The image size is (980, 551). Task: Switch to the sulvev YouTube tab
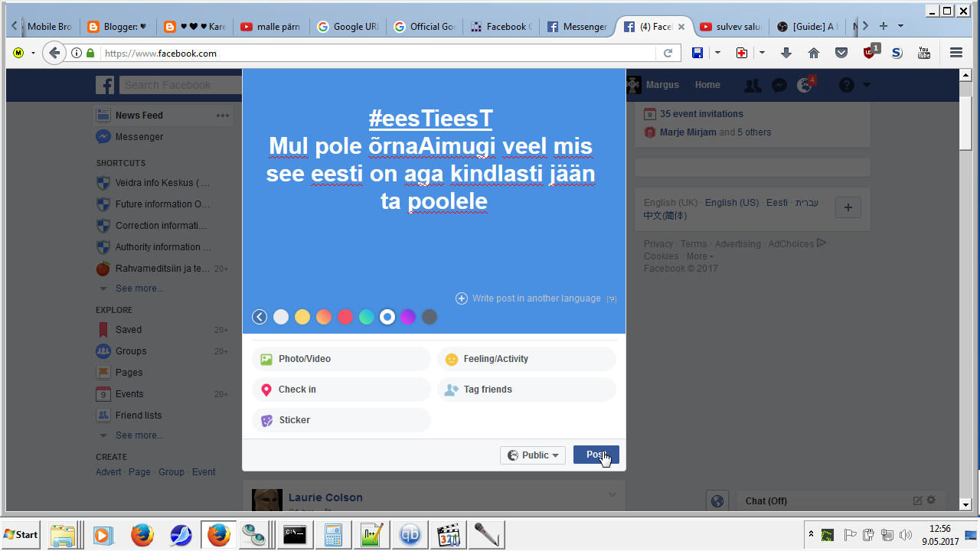pyautogui.click(x=730, y=26)
